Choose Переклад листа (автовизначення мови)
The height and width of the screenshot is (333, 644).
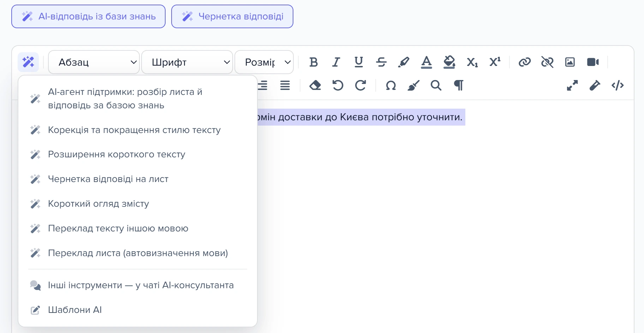click(138, 253)
